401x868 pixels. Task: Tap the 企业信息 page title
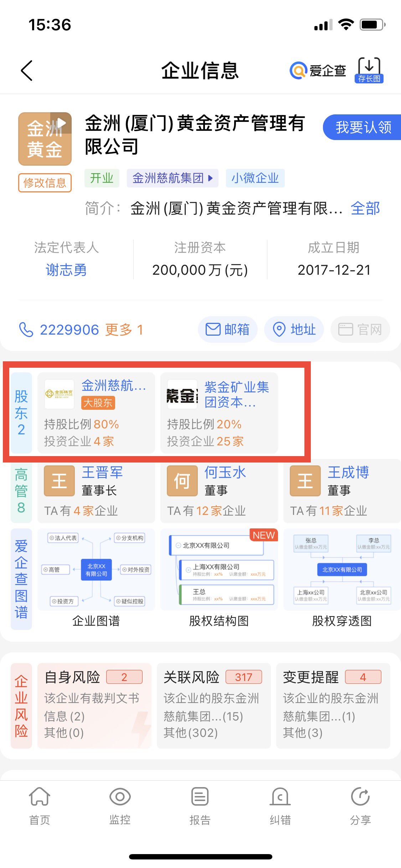tap(200, 70)
